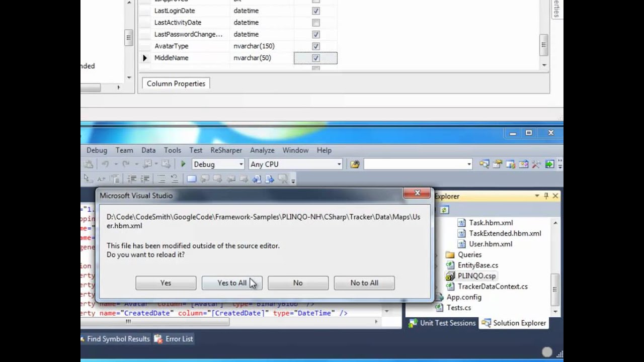Open the standard toolbar overflow at right edge
This screenshot has height=362, width=644.
(x=560, y=164)
